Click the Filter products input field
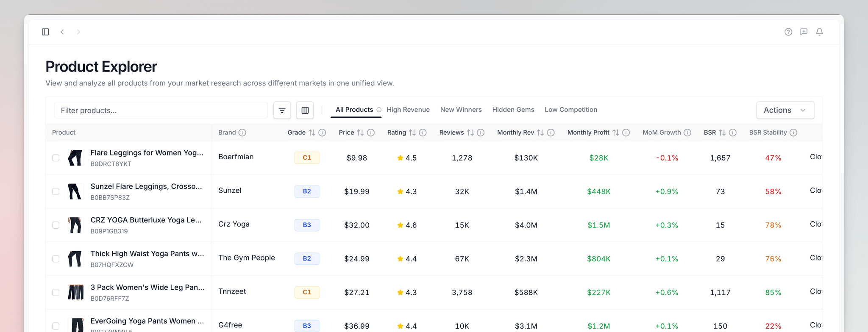The height and width of the screenshot is (332, 868). pos(161,111)
